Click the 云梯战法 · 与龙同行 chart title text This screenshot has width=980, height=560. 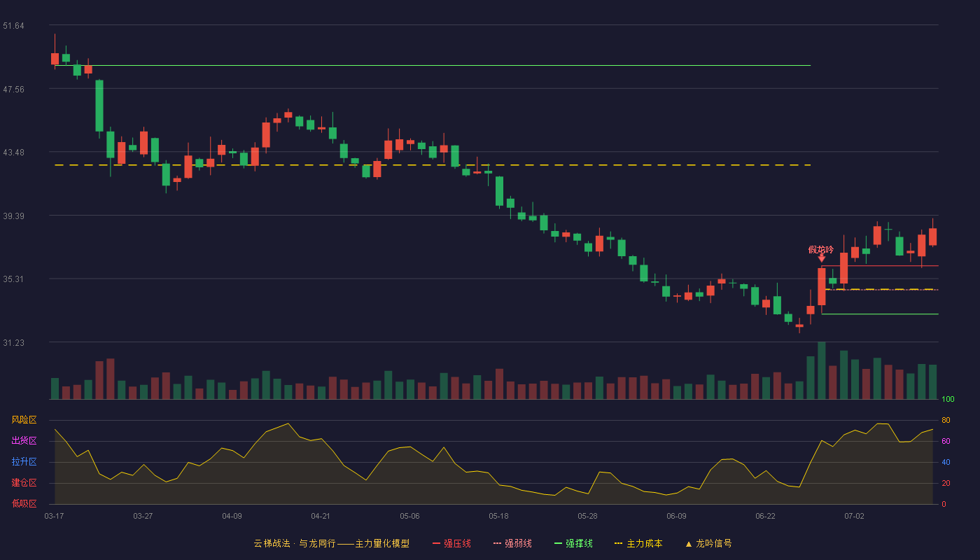coord(295,544)
